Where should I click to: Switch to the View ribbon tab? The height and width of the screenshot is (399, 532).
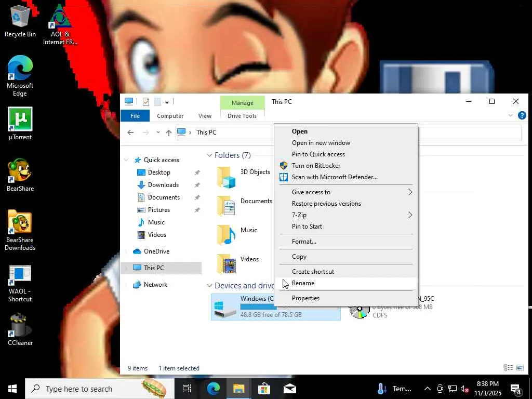click(x=205, y=116)
